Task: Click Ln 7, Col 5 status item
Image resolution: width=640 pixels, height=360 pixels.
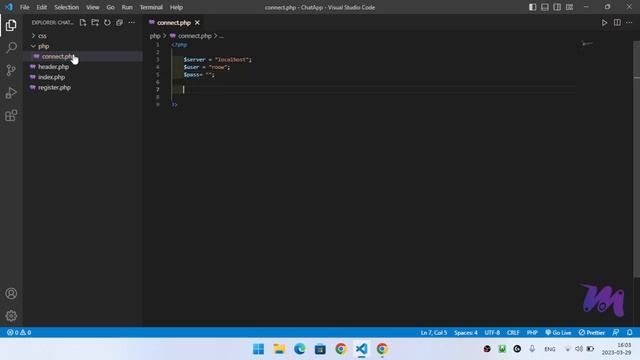Action: coord(434,333)
